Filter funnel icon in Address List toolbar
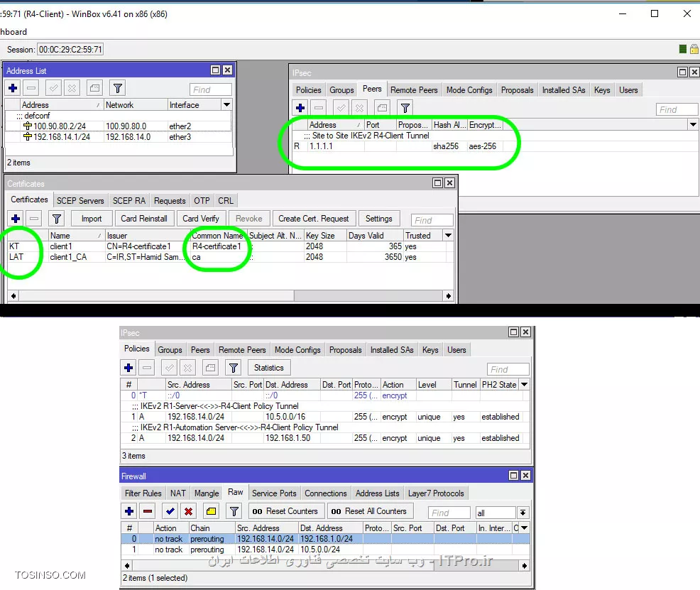 coord(118,88)
